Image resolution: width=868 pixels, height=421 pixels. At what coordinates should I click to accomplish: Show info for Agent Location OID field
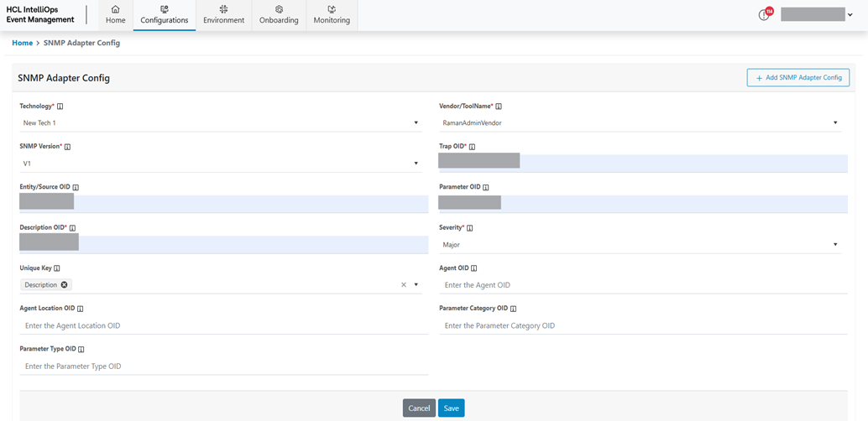click(x=81, y=309)
